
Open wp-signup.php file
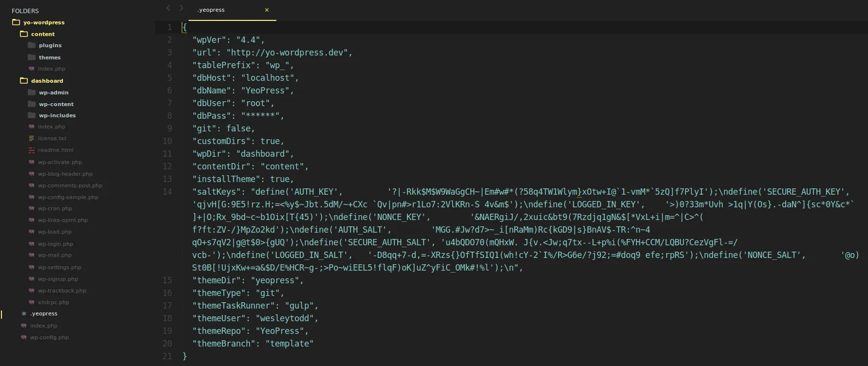[58, 279]
